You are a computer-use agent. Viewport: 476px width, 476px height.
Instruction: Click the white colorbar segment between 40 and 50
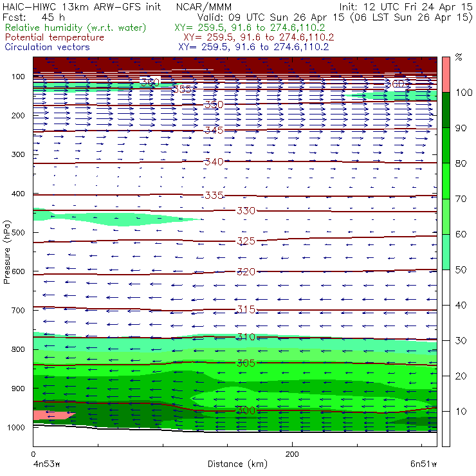(446, 287)
